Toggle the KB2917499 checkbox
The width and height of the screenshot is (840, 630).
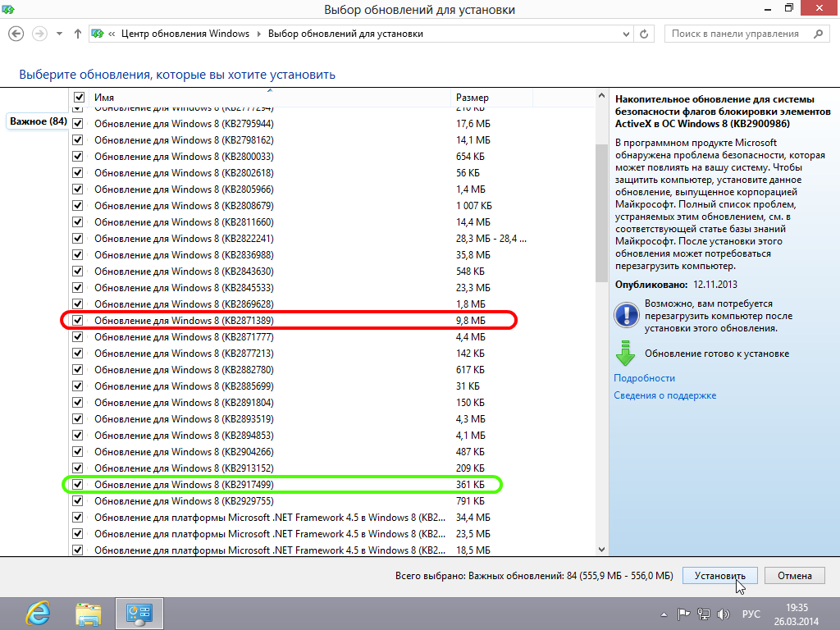point(78,484)
